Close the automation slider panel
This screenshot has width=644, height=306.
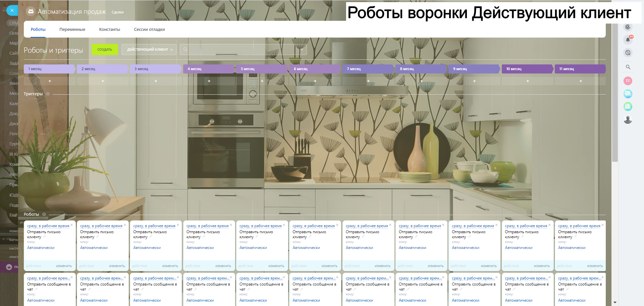click(12, 10)
